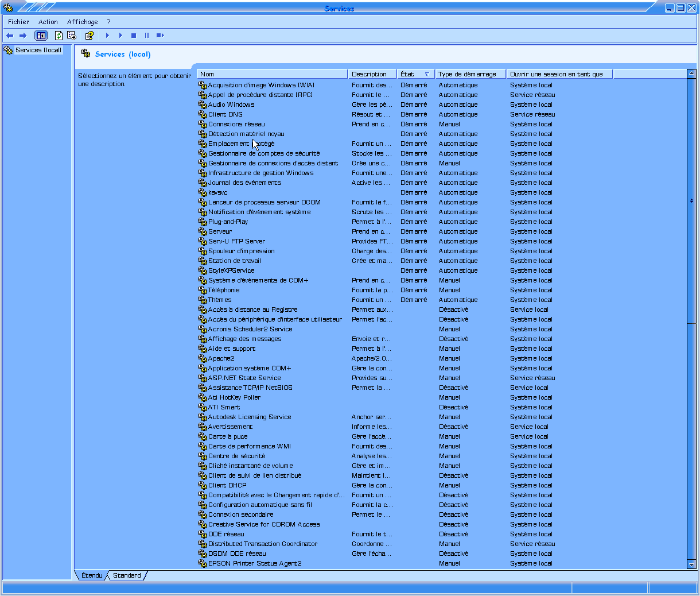Screen dimensions: 700x596
Task: Select Services (local) in the tree pane
Action: pyautogui.click(x=38, y=50)
